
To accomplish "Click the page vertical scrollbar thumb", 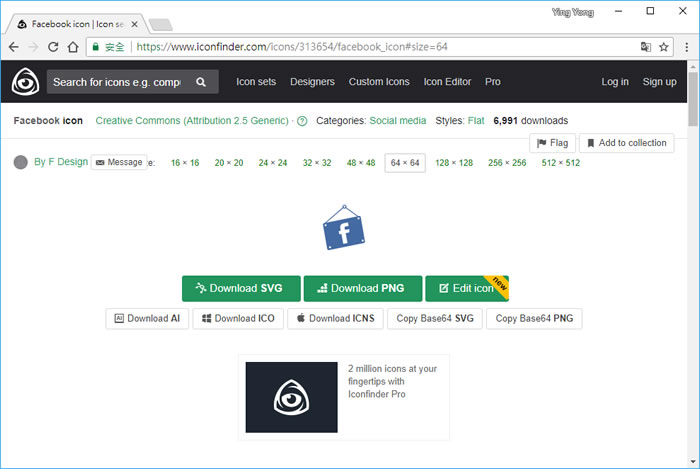I will click(693, 99).
